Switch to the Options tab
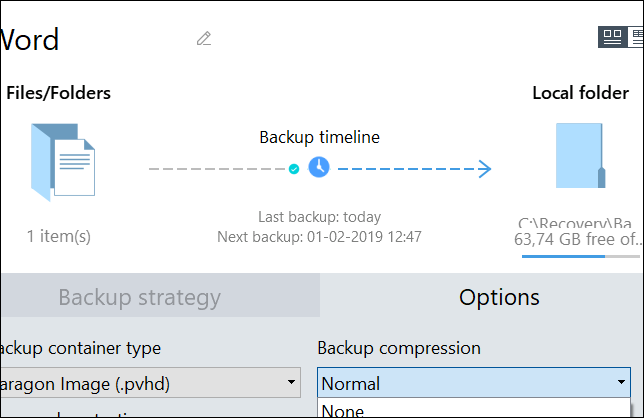Viewport: 644px width, 418px height. pyautogui.click(x=499, y=297)
